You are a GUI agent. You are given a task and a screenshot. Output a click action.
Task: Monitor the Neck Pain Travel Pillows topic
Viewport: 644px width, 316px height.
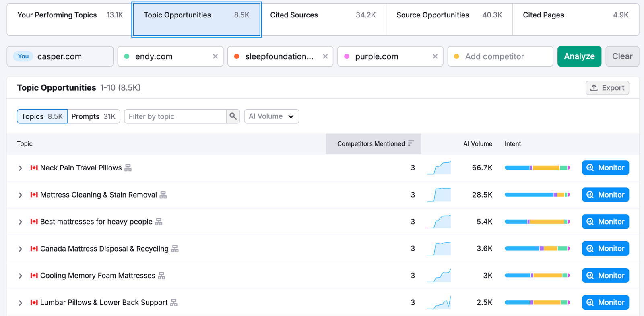click(x=605, y=168)
